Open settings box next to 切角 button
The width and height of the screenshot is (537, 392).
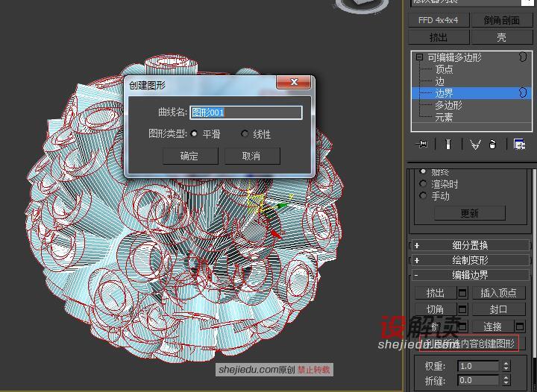tap(462, 309)
